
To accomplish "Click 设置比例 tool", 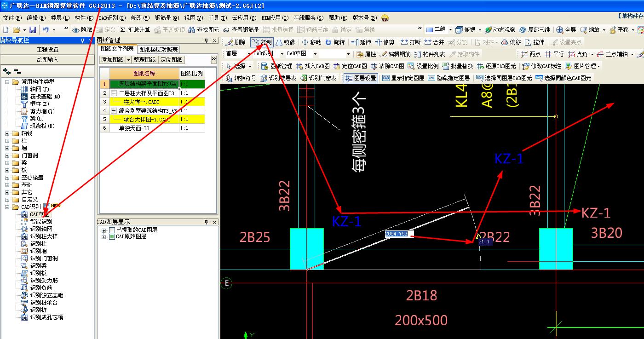I will coord(423,66).
